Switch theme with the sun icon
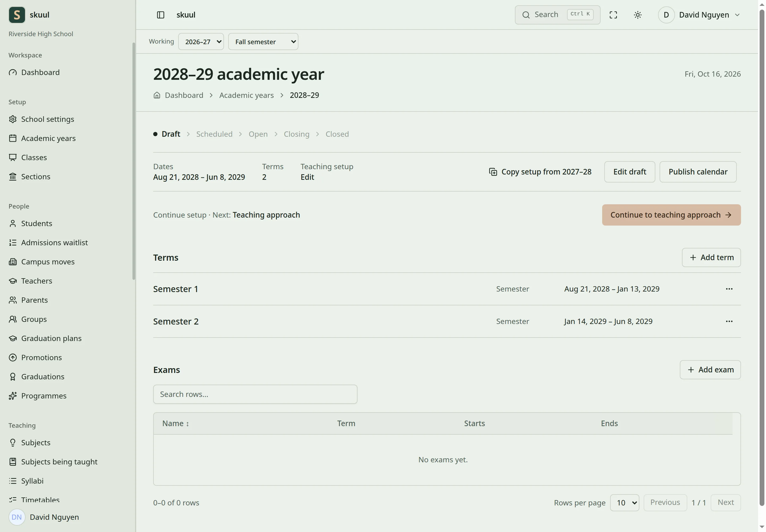 click(637, 15)
